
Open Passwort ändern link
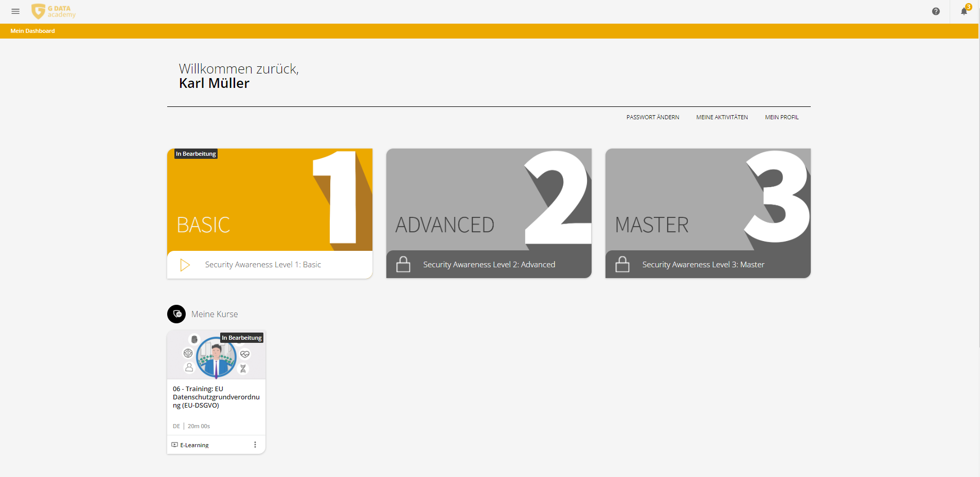[652, 117]
